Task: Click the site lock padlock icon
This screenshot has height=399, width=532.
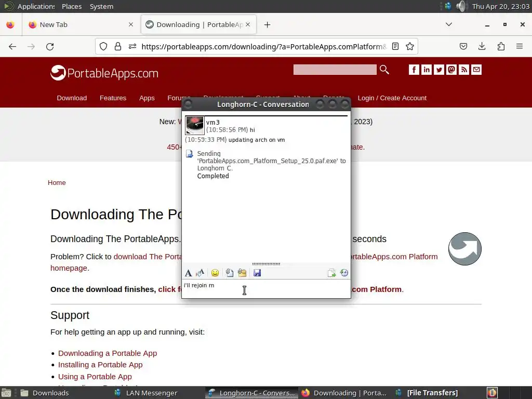Action: pyautogui.click(x=118, y=46)
